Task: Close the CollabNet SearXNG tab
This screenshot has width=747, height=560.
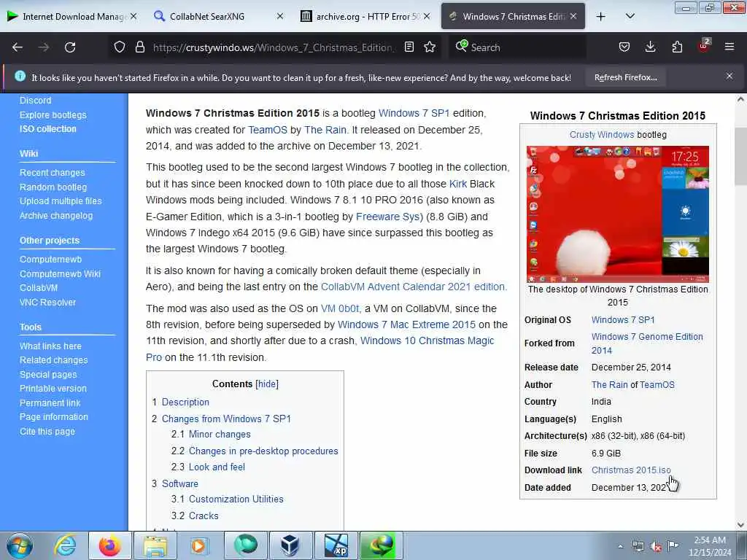Action: pos(280,17)
